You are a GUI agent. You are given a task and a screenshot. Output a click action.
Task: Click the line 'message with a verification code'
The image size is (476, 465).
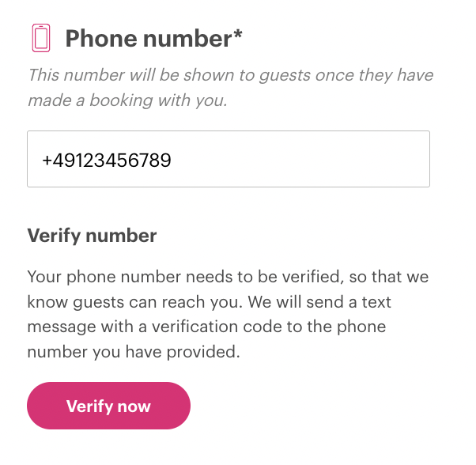click(206, 327)
